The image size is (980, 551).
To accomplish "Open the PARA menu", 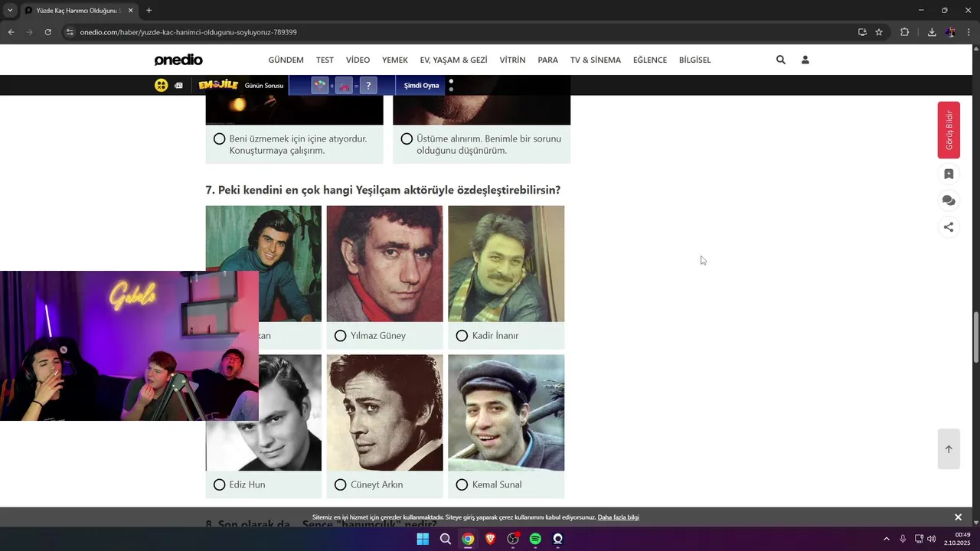I will tap(547, 60).
